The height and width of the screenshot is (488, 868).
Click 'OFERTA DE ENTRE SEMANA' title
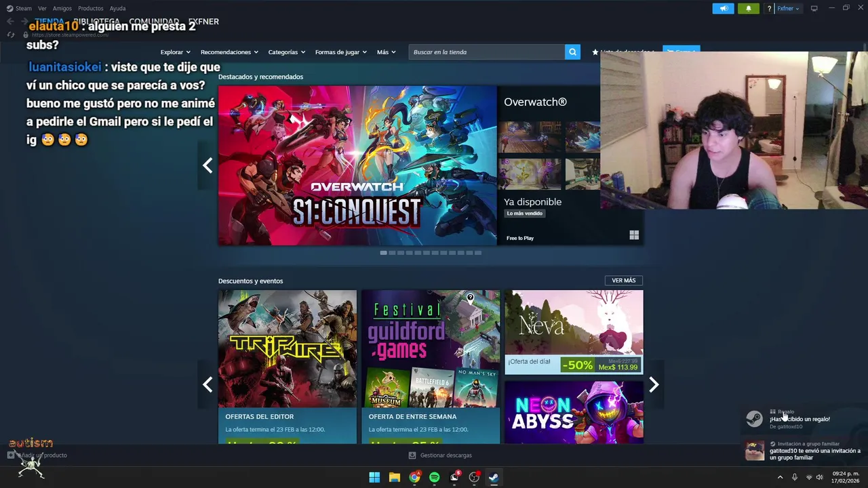click(413, 417)
